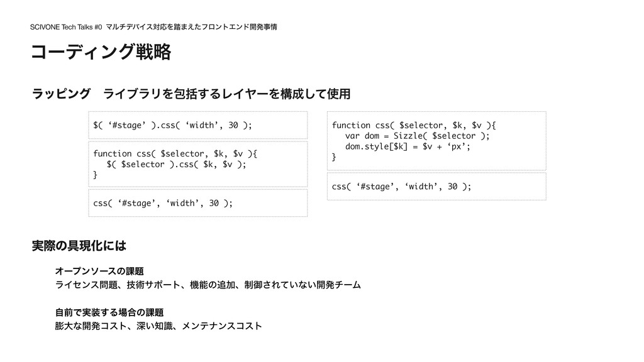644x362 pixels.
Task: Click the right css('#stage','width',30) call box
Action: click(436, 186)
